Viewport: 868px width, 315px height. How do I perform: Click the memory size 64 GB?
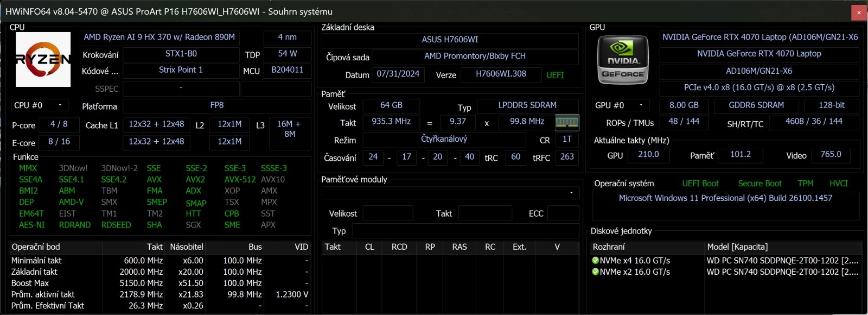pos(391,105)
